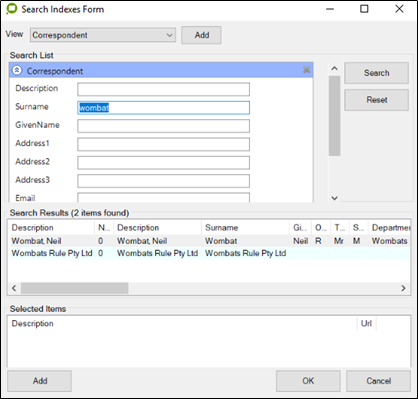Click the Address1 text box
Image resolution: width=418 pixels, height=399 pixels.
click(x=163, y=144)
